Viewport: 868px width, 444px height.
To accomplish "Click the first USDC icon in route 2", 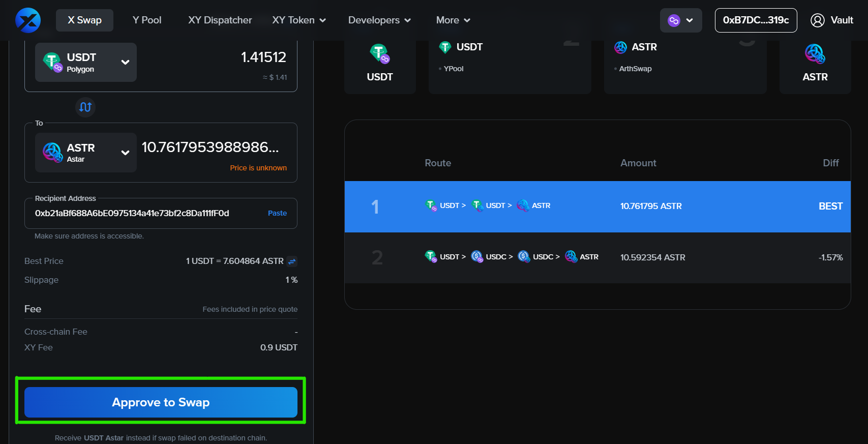I will [477, 257].
